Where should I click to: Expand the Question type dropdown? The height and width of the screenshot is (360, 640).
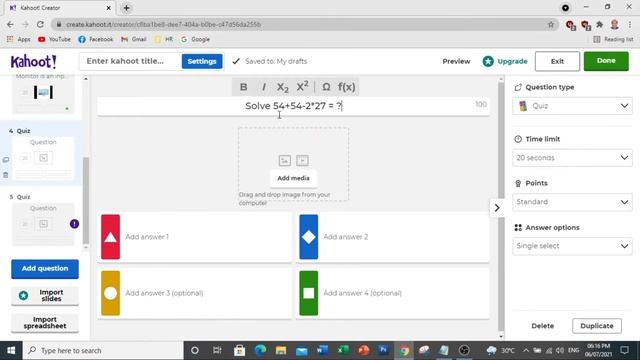pyautogui.click(x=572, y=106)
